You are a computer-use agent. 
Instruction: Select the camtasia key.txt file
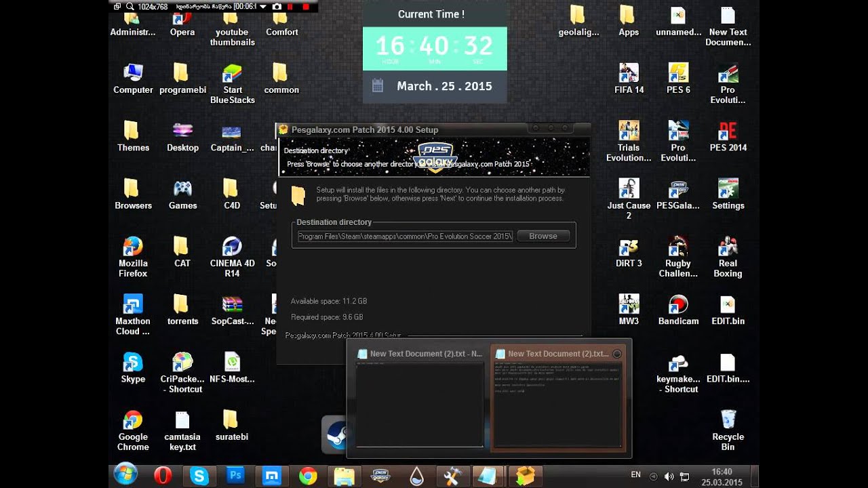(182, 431)
